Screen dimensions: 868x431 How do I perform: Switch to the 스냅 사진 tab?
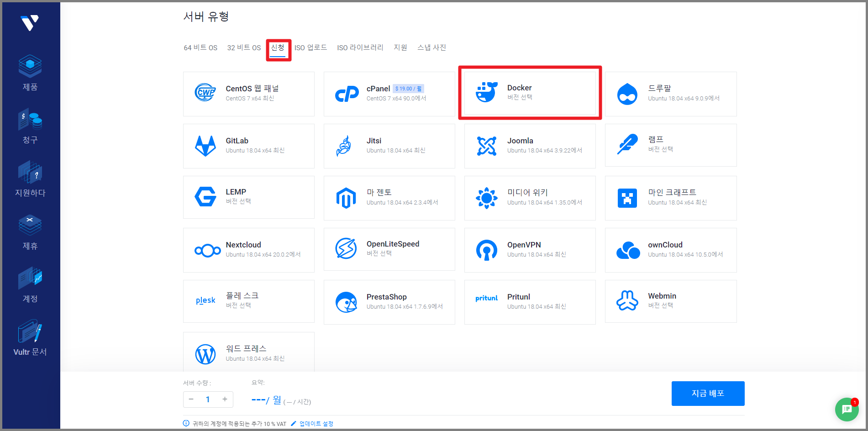click(x=431, y=47)
